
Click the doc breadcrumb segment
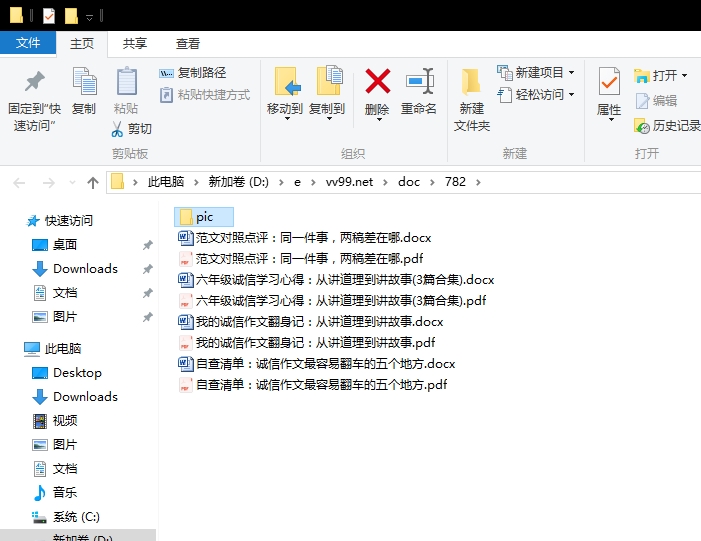click(x=409, y=182)
